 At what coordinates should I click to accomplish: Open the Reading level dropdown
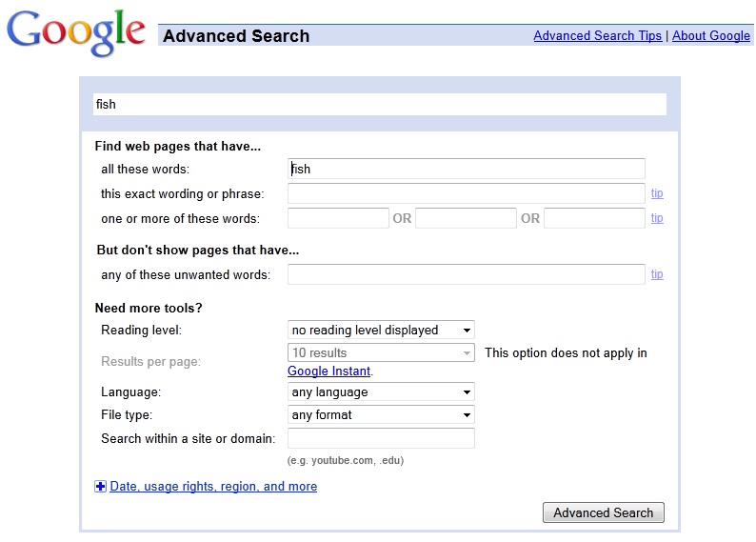(x=381, y=330)
